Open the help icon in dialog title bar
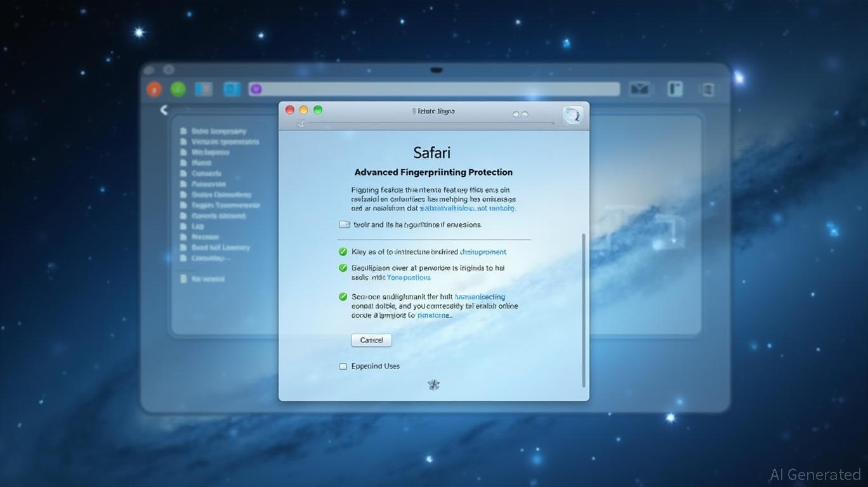The height and width of the screenshot is (487, 868). [x=572, y=115]
